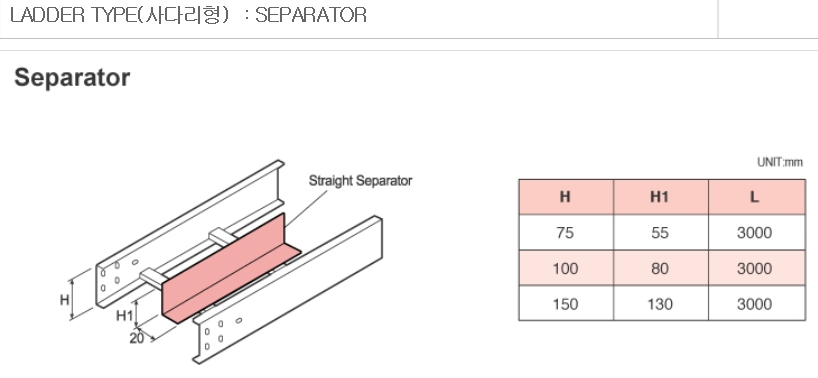Click the upper left ladder side rail
The image size is (818, 378).
point(190,233)
